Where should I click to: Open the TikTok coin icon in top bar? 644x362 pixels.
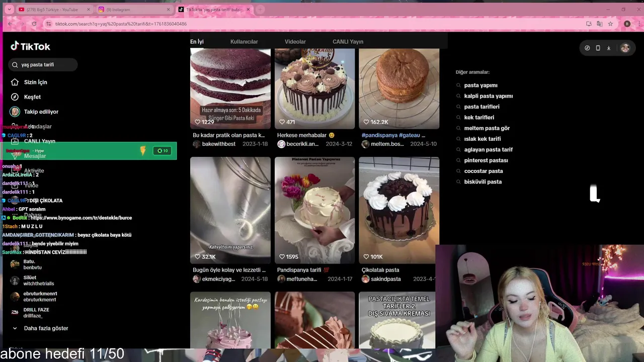coord(587,48)
